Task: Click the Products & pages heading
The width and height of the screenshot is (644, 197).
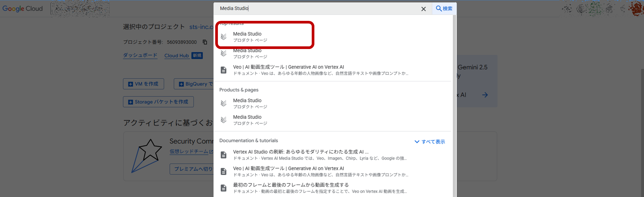Action: [239, 90]
